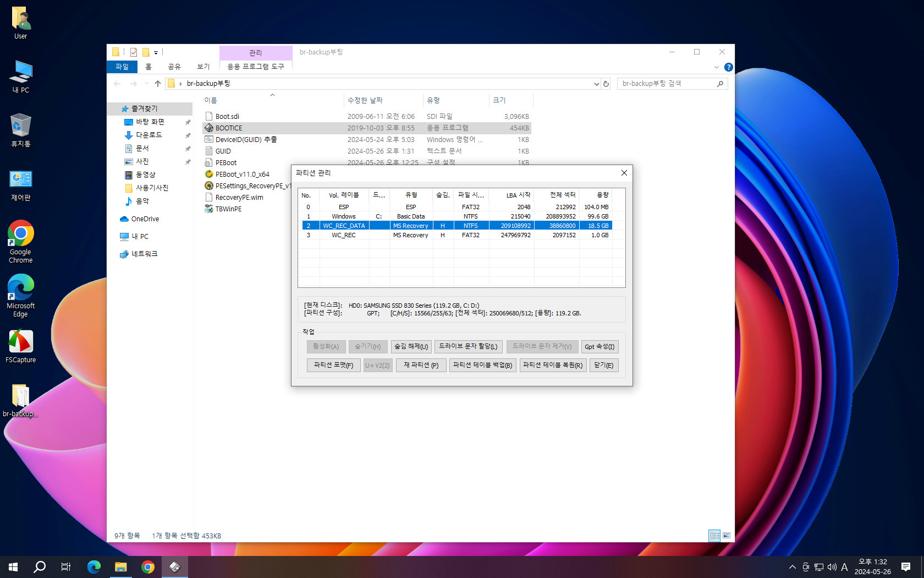Click 재 파티션(P) button
The width and height of the screenshot is (924, 578).
coord(421,366)
